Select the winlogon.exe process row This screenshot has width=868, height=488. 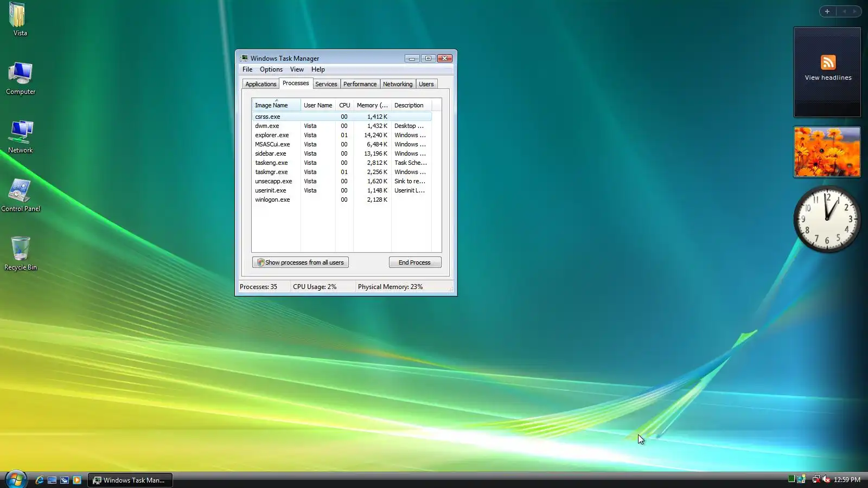point(342,200)
